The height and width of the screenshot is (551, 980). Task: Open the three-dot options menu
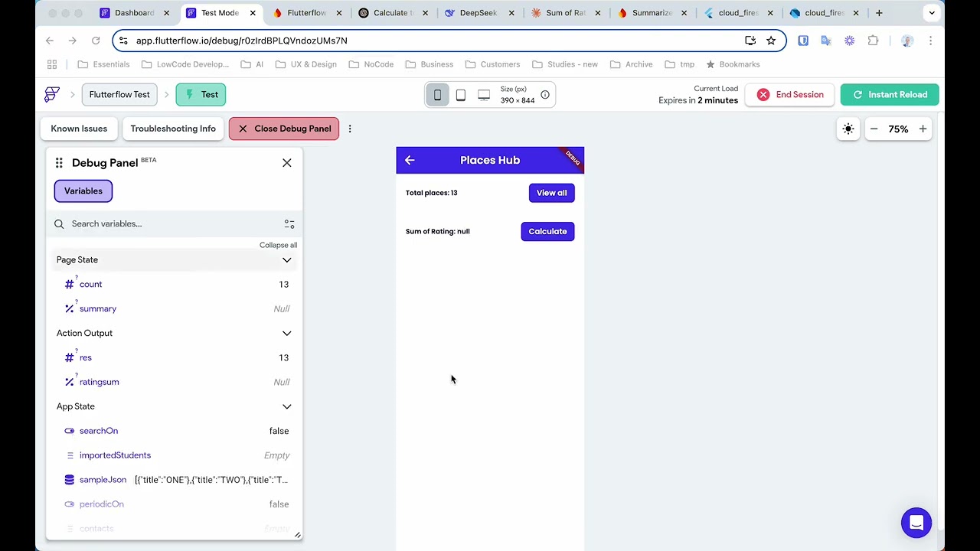pos(350,129)
